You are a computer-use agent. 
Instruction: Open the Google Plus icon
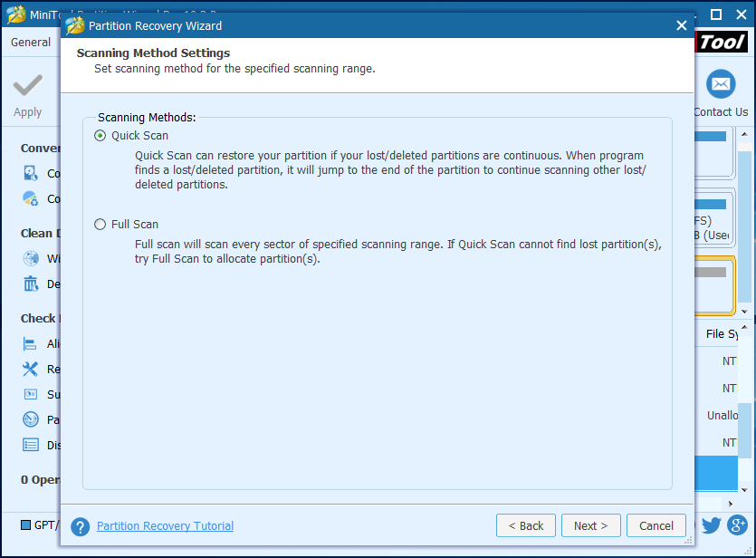coord(737,524)
